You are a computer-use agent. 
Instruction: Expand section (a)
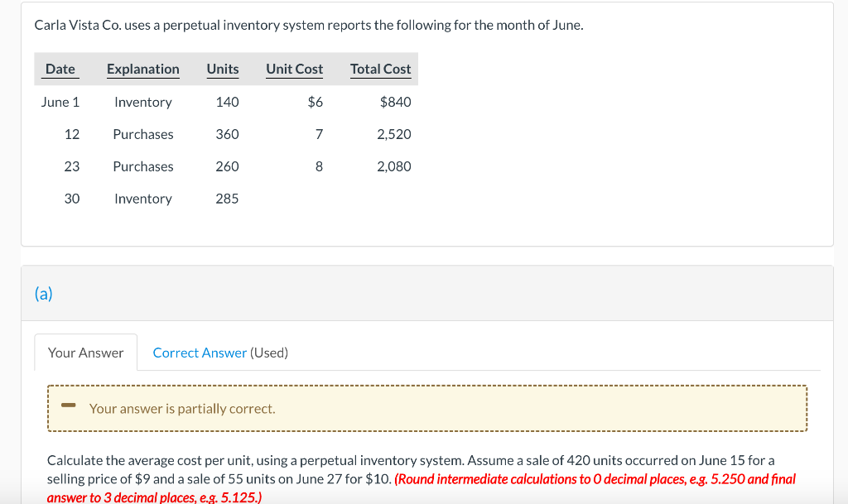[41, 294]
